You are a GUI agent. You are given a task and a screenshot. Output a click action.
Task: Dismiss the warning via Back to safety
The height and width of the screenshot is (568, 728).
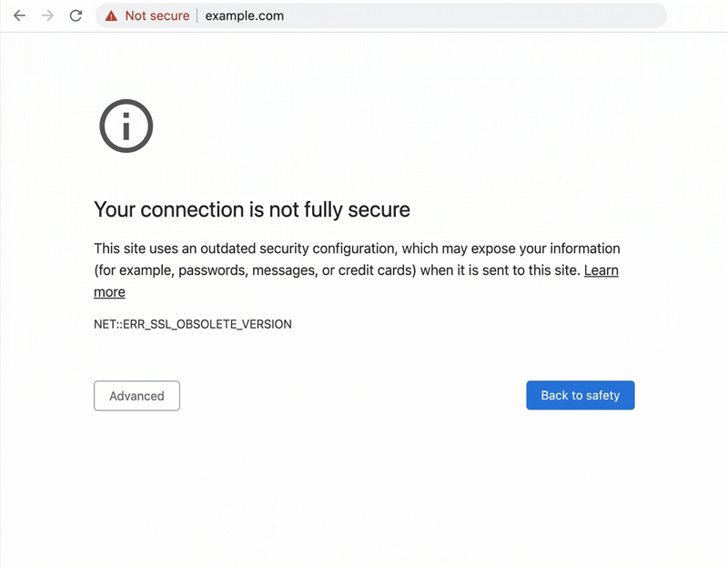point(580,395)
